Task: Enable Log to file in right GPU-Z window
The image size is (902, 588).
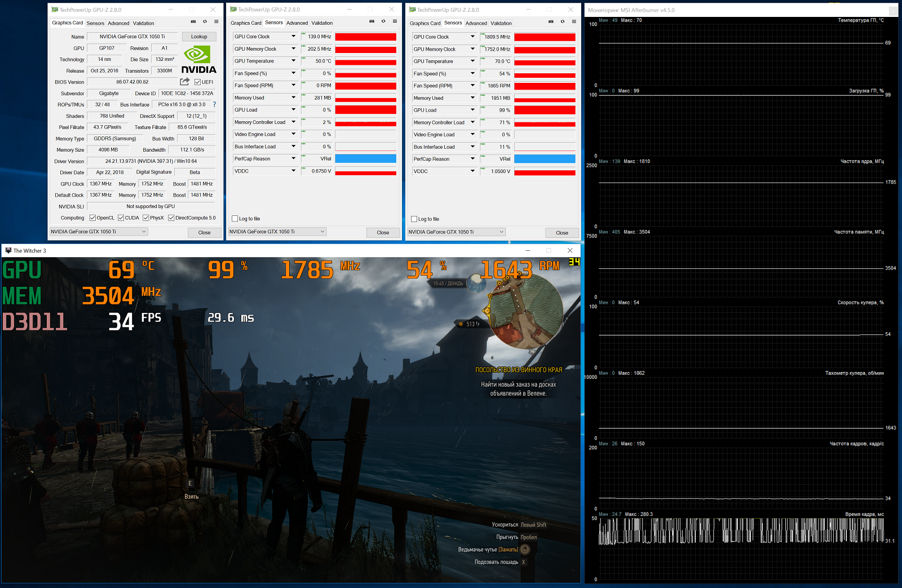Action: click(414, 219)
